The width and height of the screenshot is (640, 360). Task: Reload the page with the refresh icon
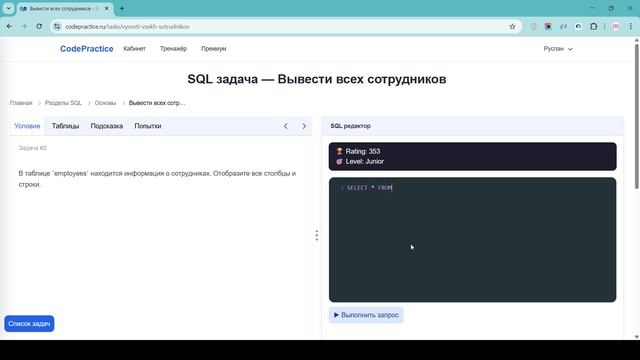pos(39,27)
